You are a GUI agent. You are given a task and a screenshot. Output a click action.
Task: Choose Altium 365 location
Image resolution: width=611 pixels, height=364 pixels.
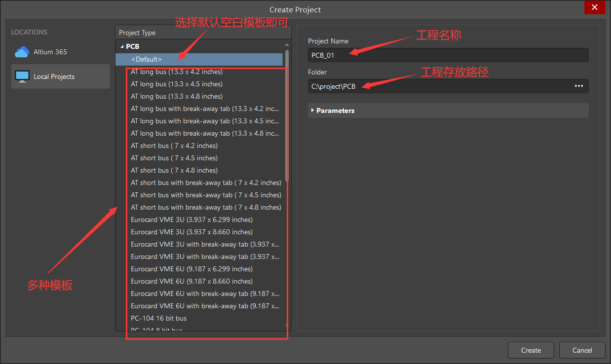60,52
